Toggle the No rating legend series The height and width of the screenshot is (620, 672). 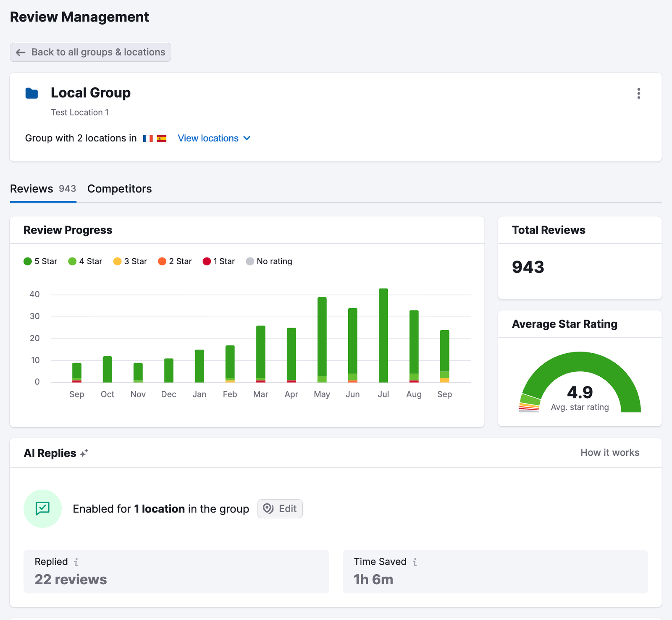pos(269,261)
